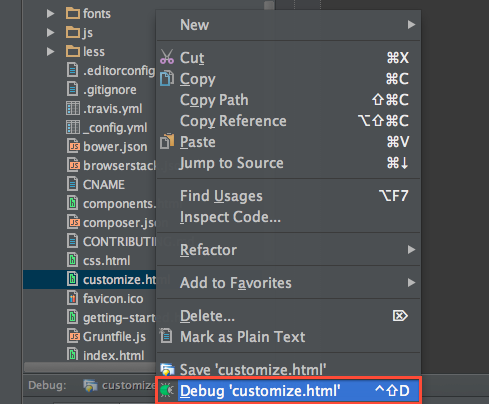Click the .gitignore file icon
Image resolution: width=489 pixels, height=404 pixels.
[x=72, y=89]
